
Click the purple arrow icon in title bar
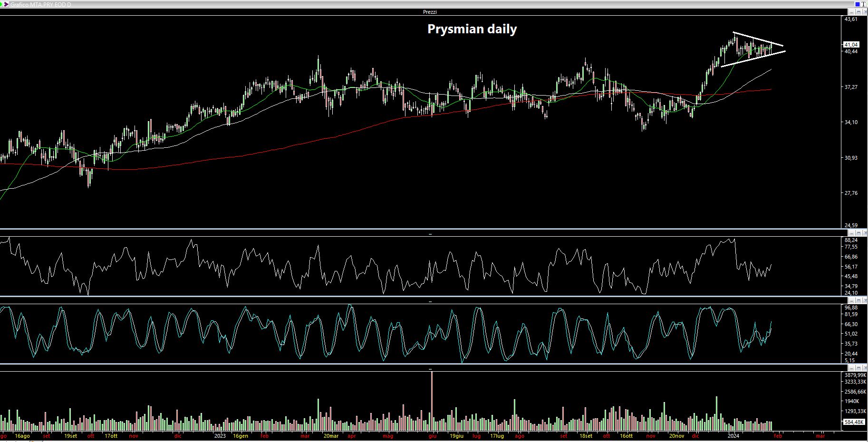(x=6, y=4)
